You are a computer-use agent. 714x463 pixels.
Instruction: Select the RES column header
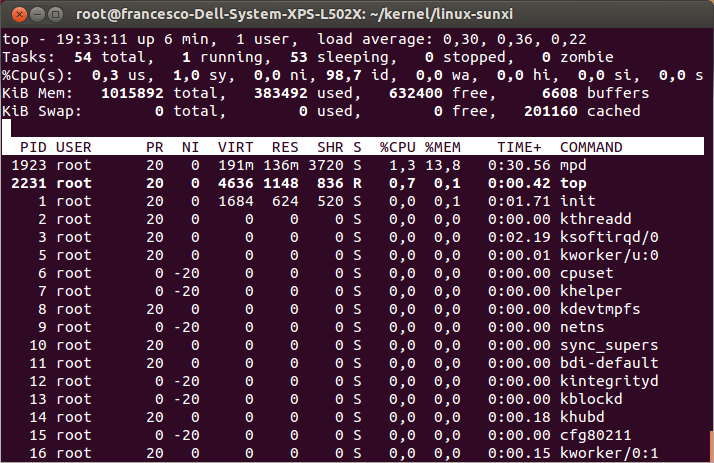(x=285, y=148)
